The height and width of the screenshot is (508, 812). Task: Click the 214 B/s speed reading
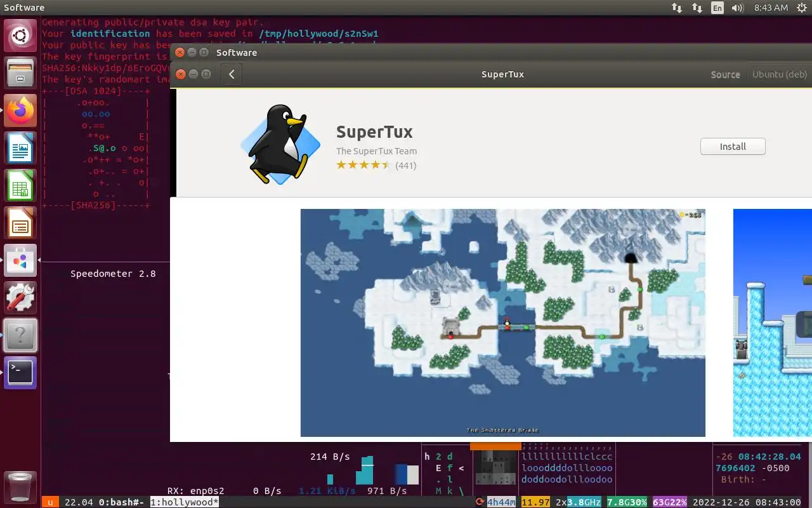pos(330,457)
